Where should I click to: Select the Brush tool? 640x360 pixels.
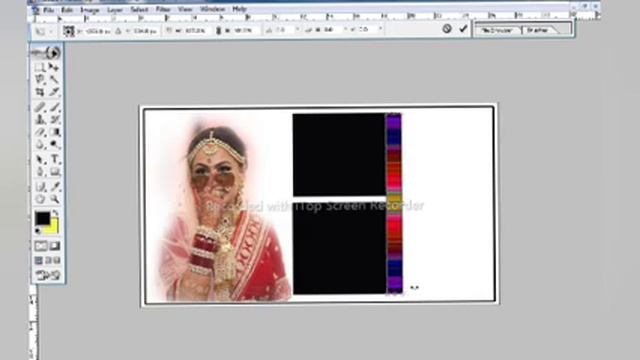(x=55, y=107)
